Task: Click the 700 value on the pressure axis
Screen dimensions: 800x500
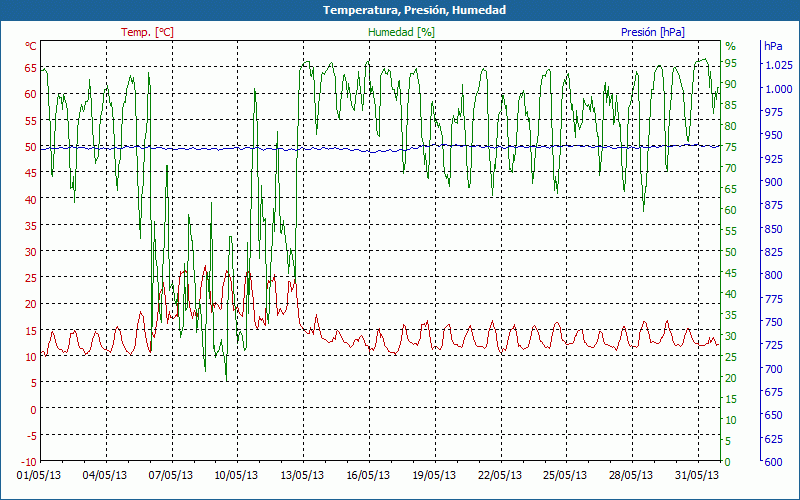Action: pyautogui.click(x=773, y=368)
